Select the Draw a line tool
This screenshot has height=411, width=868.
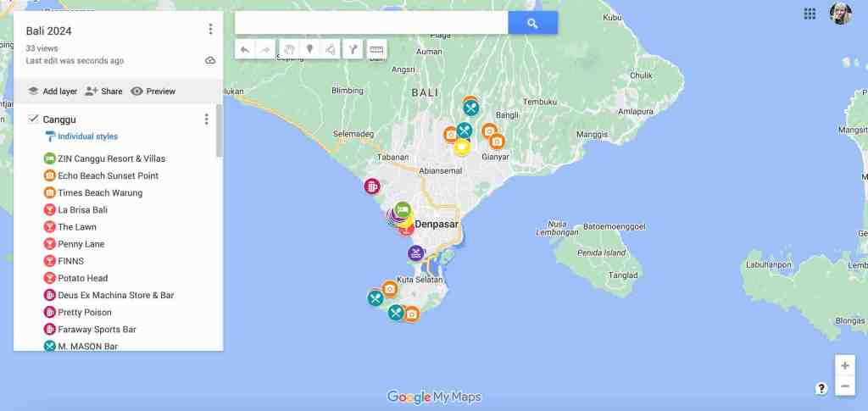click(x=331, y=50)
